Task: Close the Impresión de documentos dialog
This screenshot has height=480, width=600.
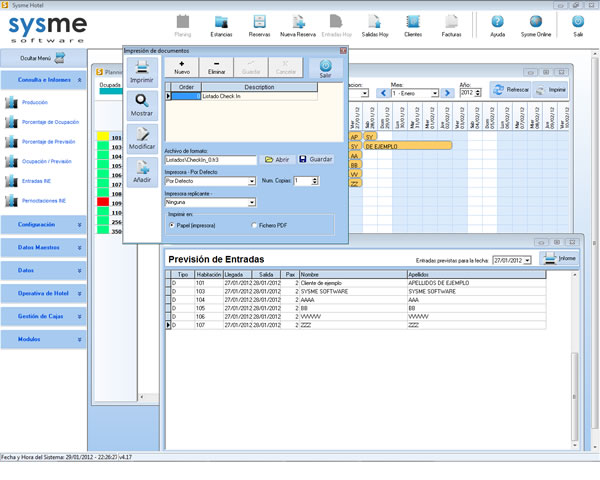Action: [343, 51]
